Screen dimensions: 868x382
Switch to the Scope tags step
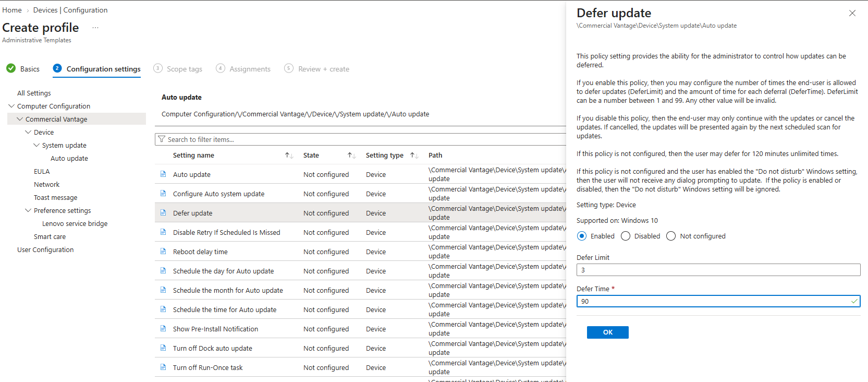178,69
